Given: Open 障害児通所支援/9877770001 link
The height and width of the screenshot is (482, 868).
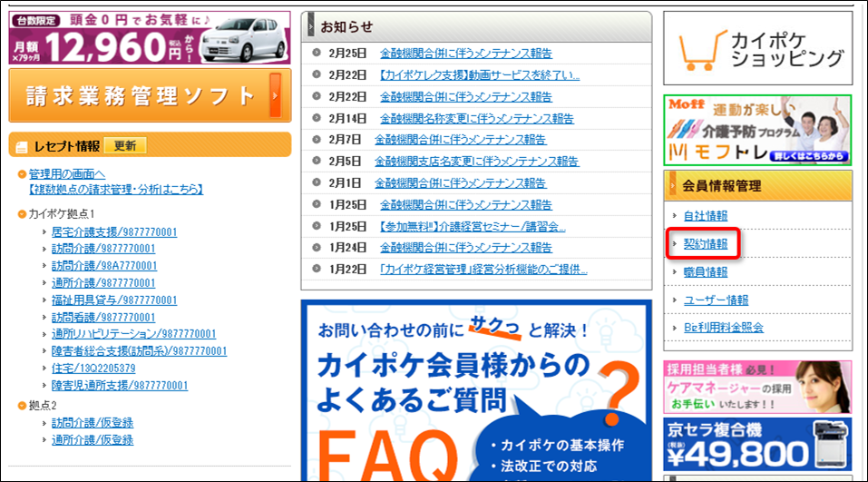Looking at the screenshot, I should pos(120,385).
